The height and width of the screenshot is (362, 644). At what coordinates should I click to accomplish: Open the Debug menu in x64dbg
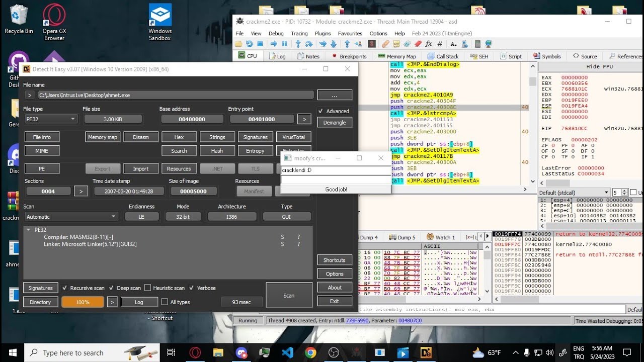click(276, 34)
